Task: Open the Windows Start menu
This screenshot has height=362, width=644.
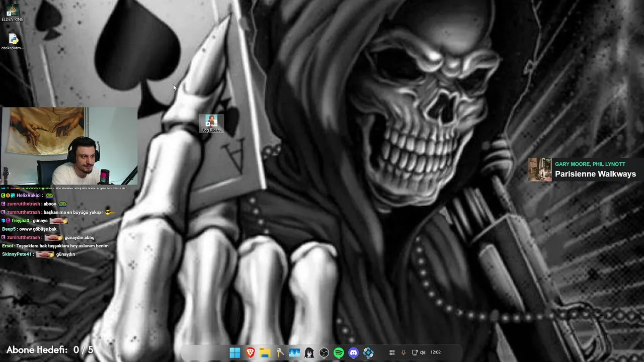Action: (235, 353)
